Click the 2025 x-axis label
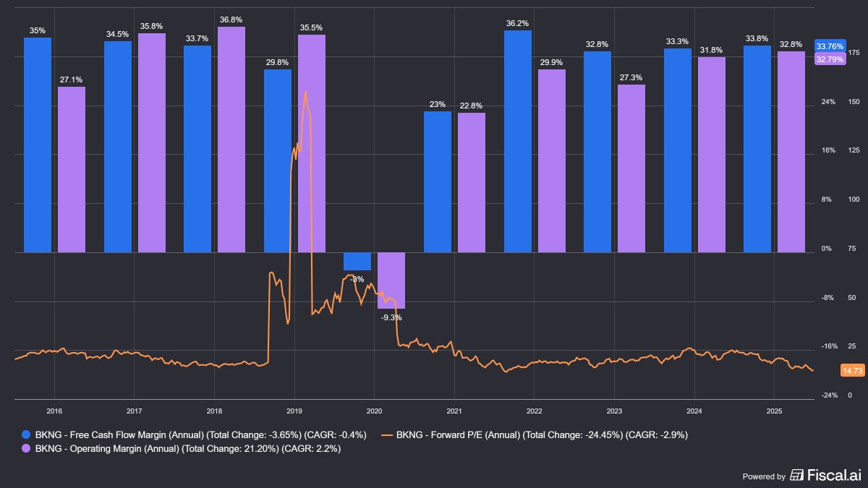The width and height of the screenshot is (868, 488). (x=773, y=411)
